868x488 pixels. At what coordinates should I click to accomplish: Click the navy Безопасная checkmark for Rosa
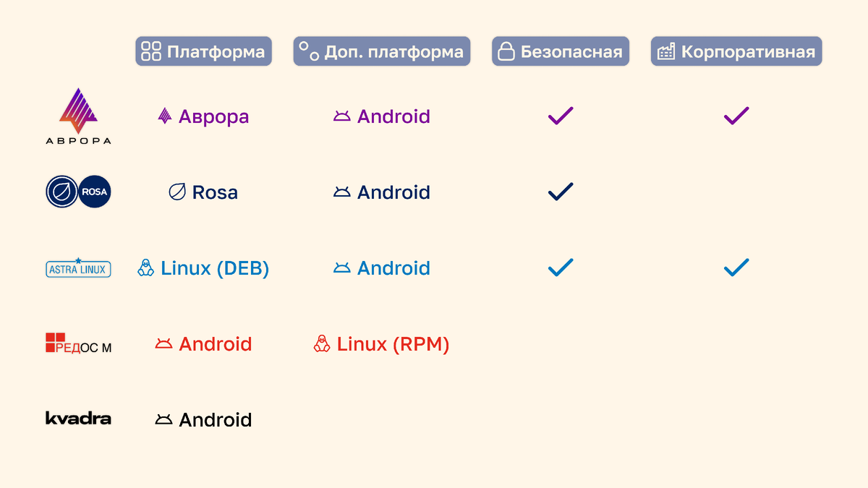pyautogui.click(x=560, y=192)
